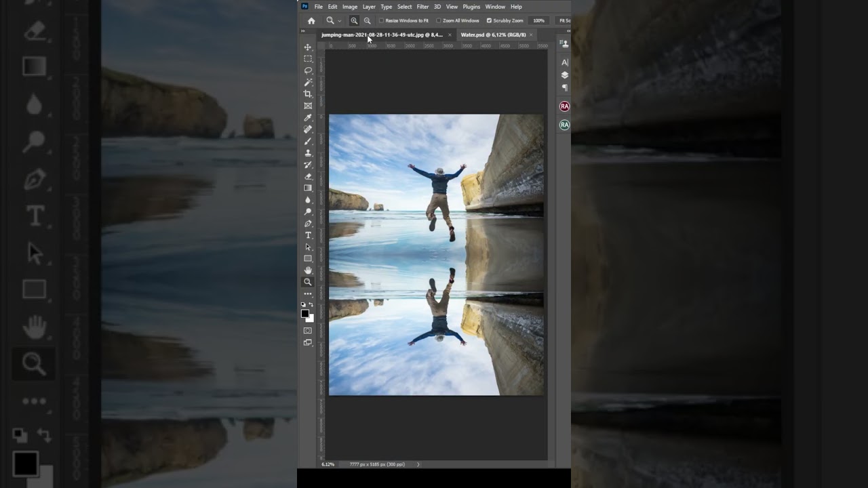868x488 pixels.
Task: Select the Move tool
Action: [308, 47]
